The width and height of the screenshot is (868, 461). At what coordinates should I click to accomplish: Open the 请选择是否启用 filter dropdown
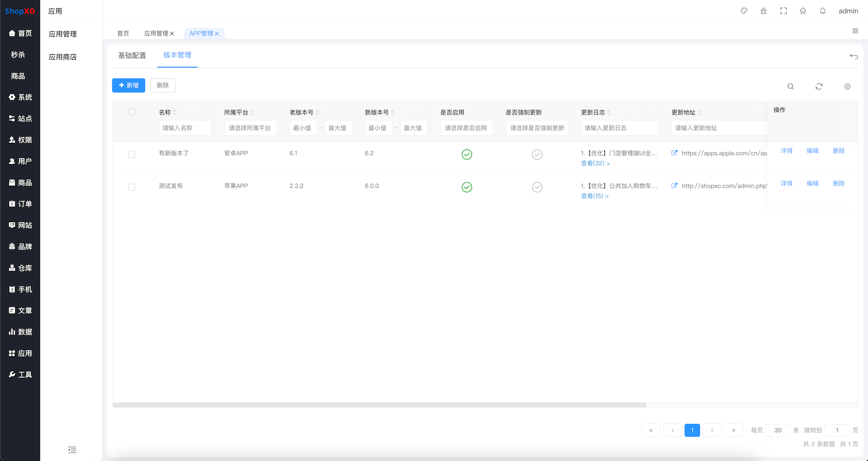466,128
